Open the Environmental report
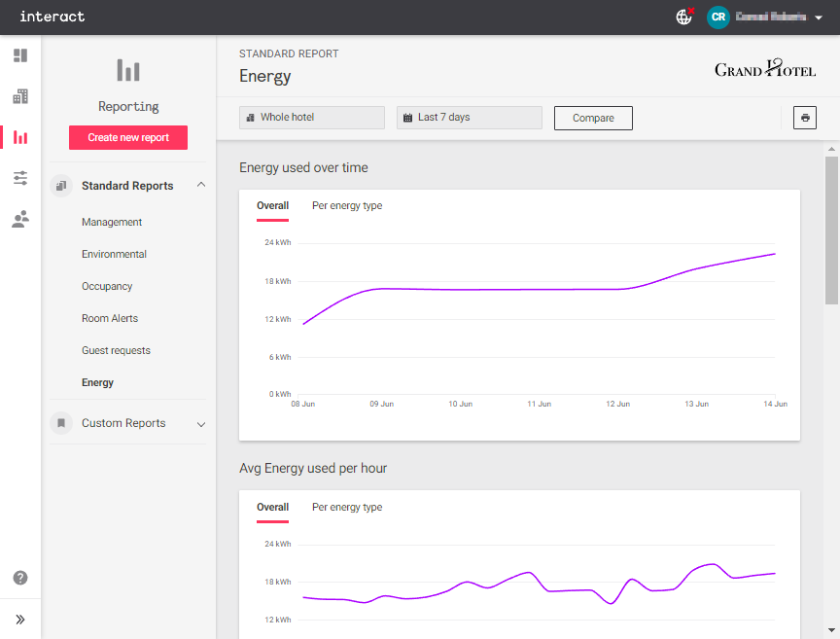 tap(114, 255)
